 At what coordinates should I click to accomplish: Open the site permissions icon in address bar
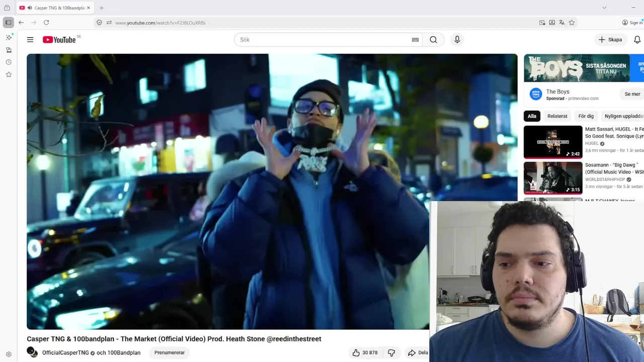tap(109, 23)
